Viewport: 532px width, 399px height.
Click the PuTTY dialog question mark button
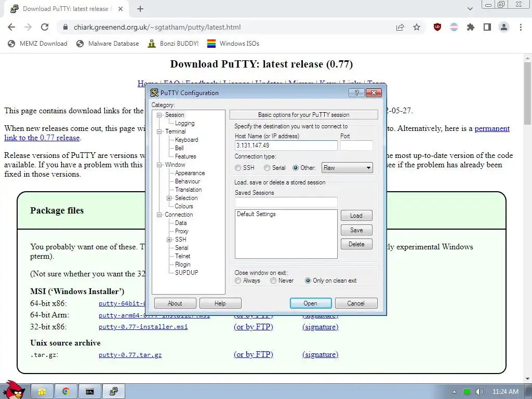pos(356,92)
